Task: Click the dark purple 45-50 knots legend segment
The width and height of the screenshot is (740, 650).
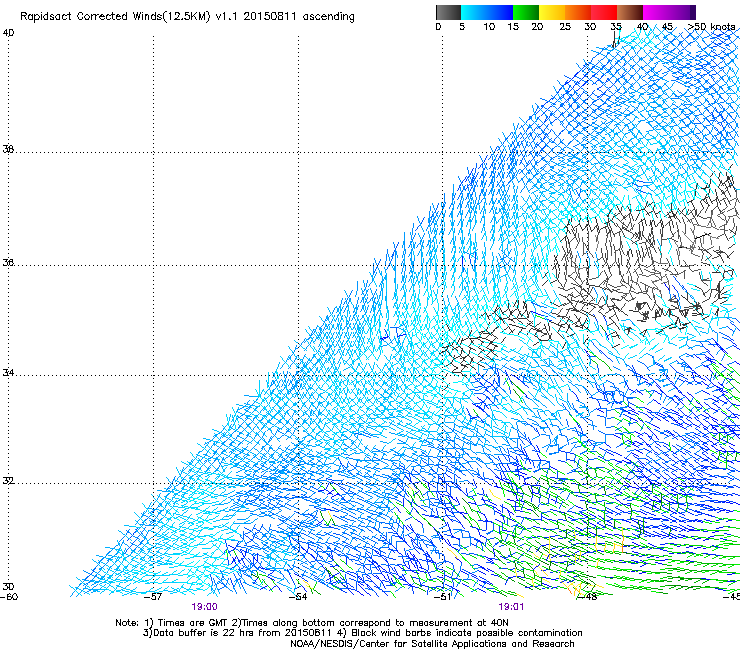Action: click(x=682, y=12)
